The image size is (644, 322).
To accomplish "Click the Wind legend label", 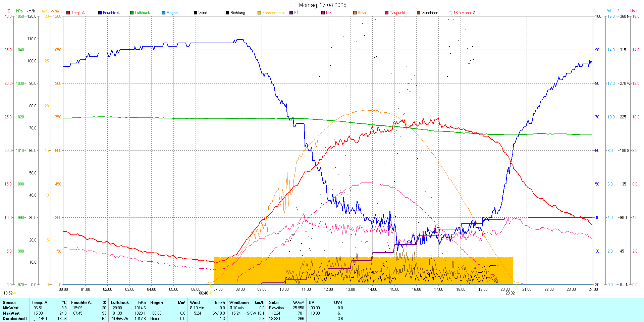I will (203, 13).
